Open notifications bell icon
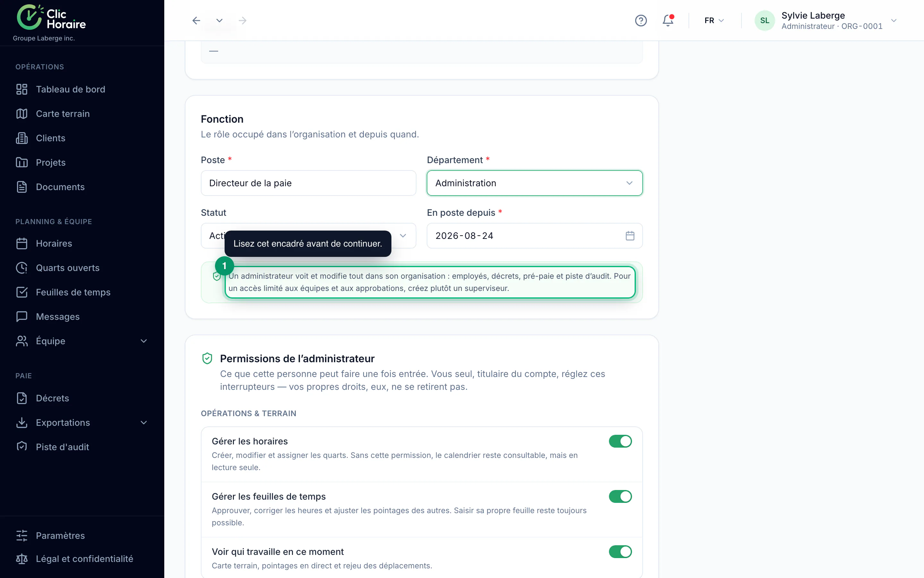The width and height of the screenshot is (924, 578). click(668, 20)
